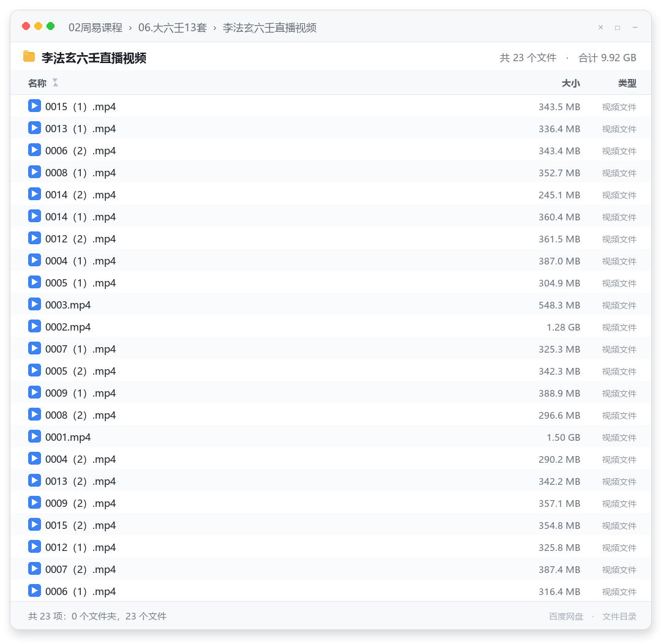
Task: Click size value 388.9 MB
Action: tap(559, 394)
